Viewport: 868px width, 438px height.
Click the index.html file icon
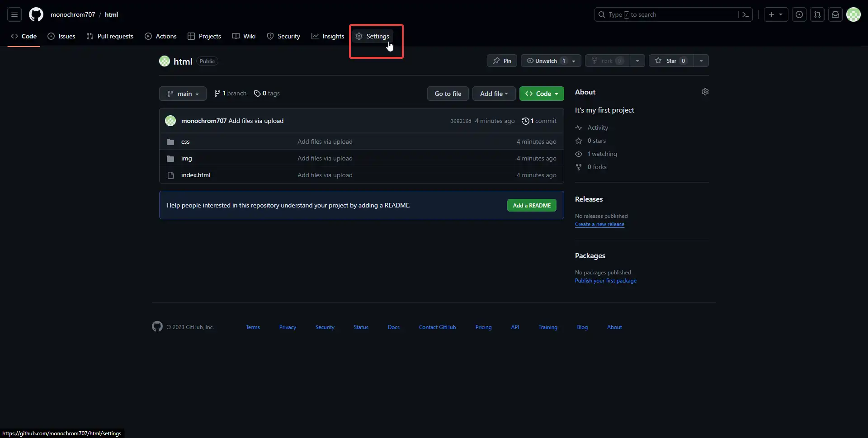[170, 175]
